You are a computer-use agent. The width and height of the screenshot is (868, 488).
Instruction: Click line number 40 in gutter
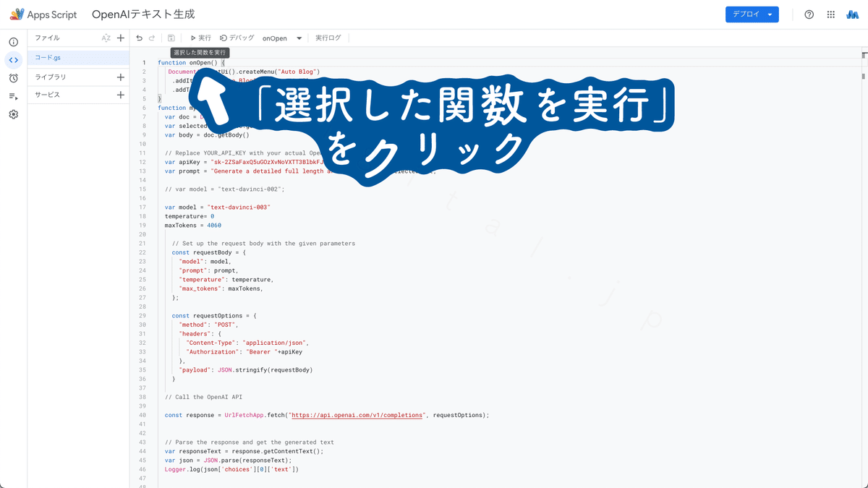pyautogui.click(x=142, y=415)
